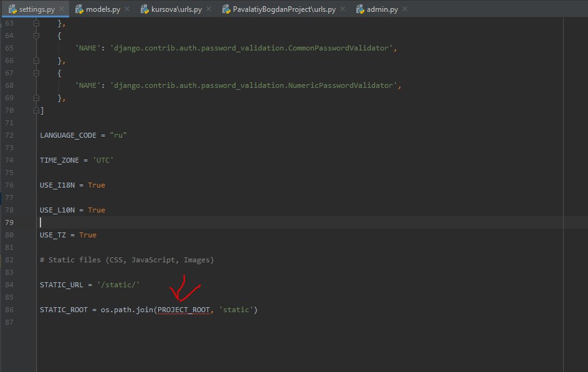Click os.path.join call on line 86
This screenshot has width=588, height=372.
(x=126, y=310)
